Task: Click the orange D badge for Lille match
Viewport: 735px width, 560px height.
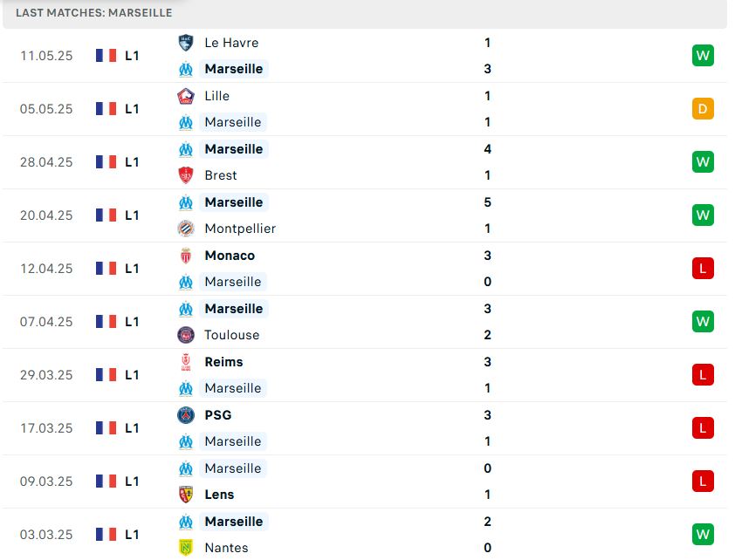Action: click(x=703, y=109)
